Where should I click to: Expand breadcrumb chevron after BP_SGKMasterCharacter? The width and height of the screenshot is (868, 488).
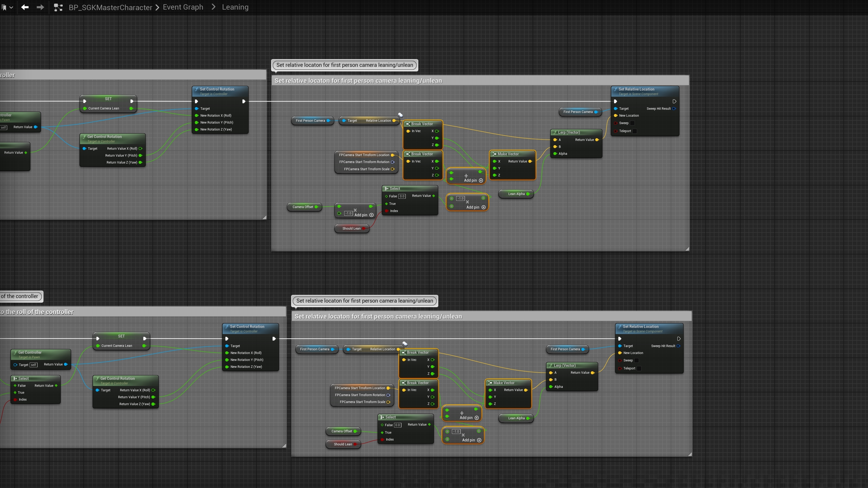point(157,7)
